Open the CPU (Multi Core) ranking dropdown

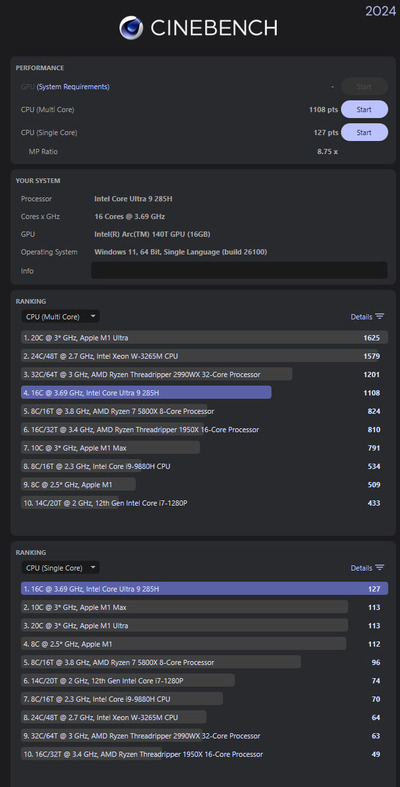60,316
